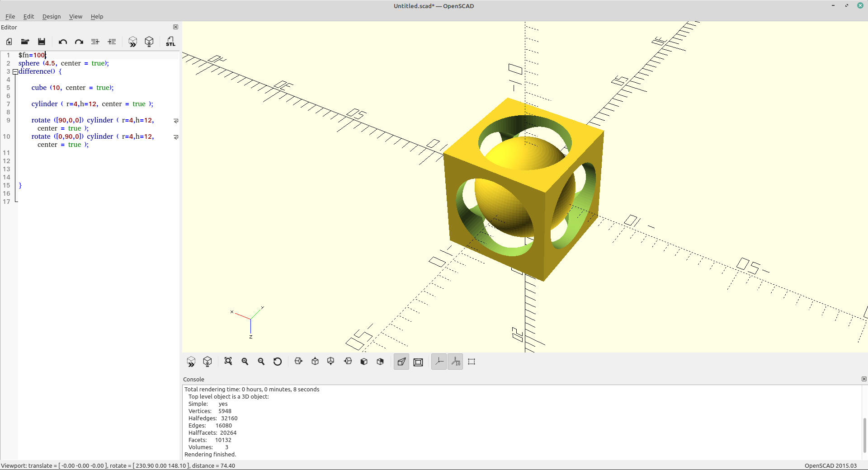The height and width of the screenshot is (470, 868).
Task: Fit the whole model with View All
Action: [228, 362]
